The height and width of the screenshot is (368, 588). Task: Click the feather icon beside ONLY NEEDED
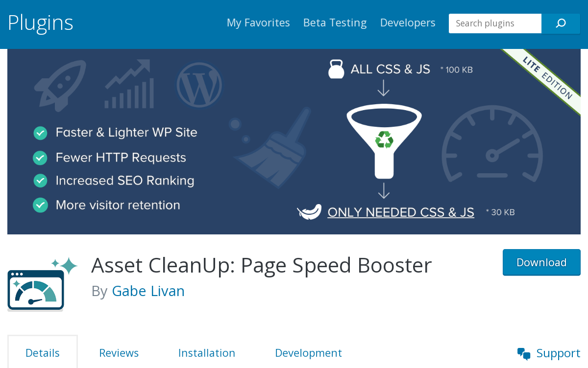(309, 212)
